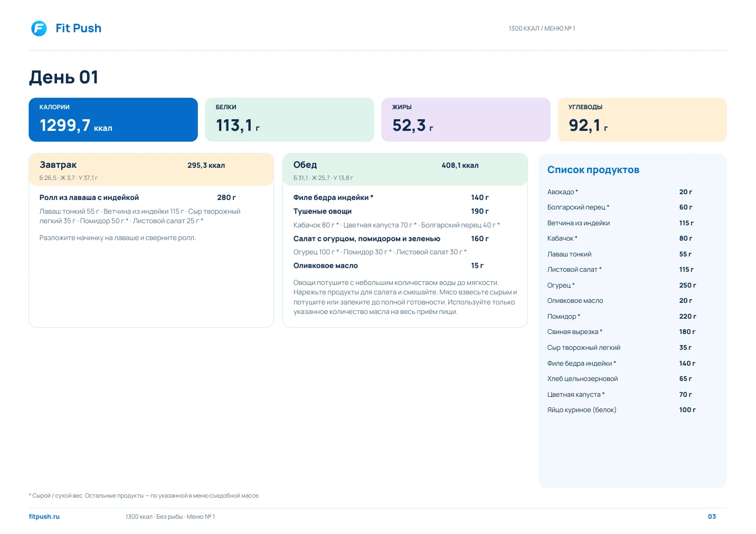This screenshot has width=756, height=534.
Task: Click the Филе бедра индейки dish row
Action: point(391,197)
